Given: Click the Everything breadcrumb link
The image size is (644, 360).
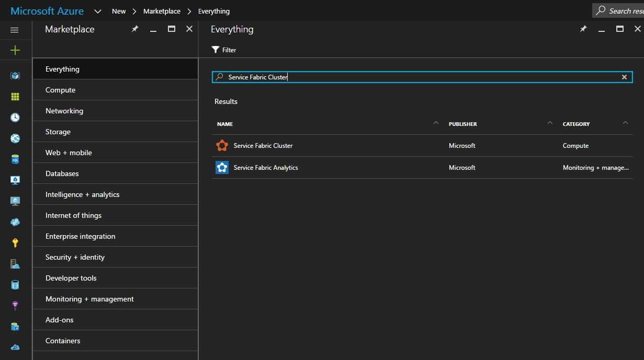Looking at the screenshot, I should 213,11.
